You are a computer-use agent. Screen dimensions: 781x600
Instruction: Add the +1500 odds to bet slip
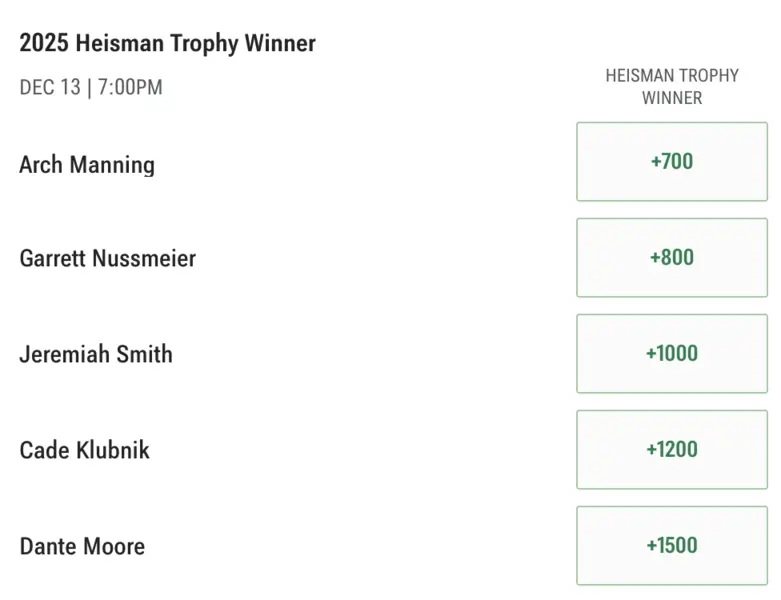(671, 545)
